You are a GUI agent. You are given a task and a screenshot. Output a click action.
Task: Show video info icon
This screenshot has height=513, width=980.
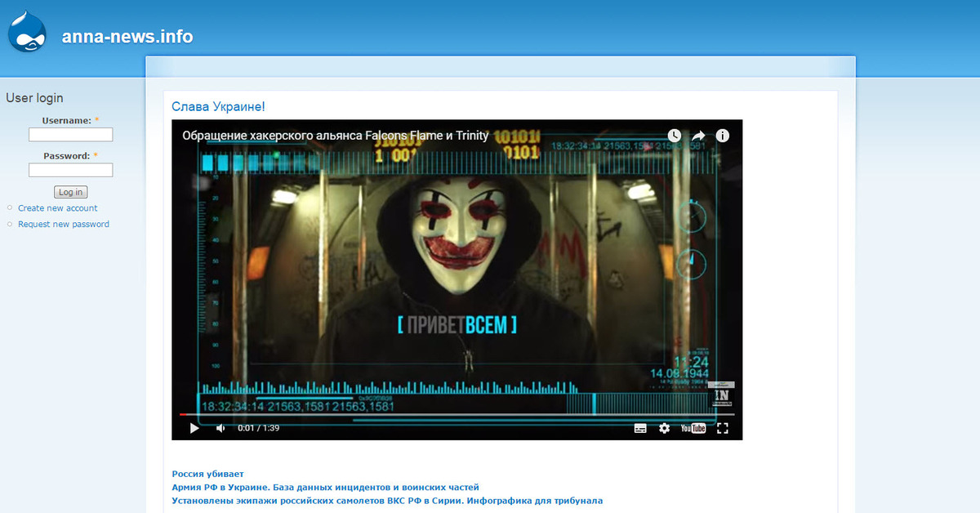[x=723, y=136]
